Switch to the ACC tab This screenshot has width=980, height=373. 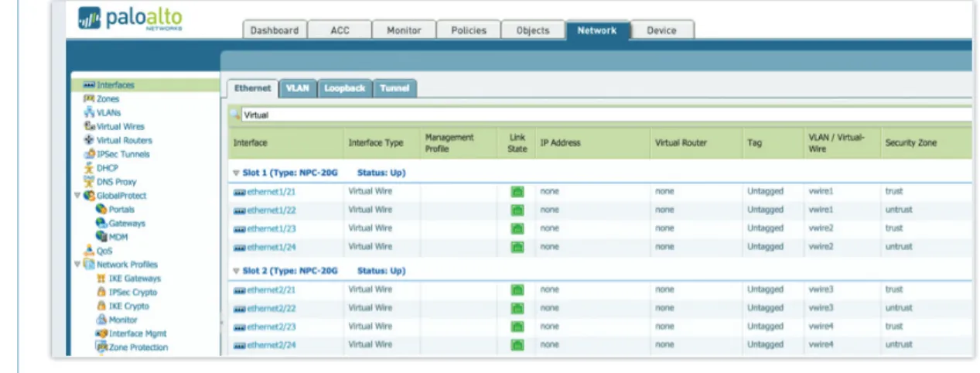click(340, 30)
